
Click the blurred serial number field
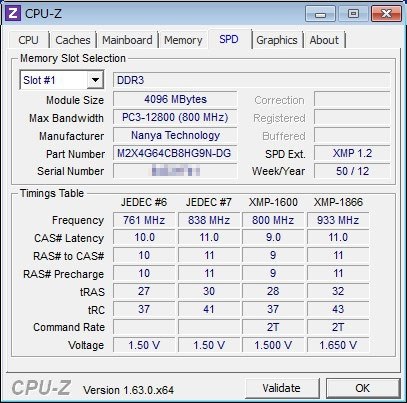click(x=175, y=171)
